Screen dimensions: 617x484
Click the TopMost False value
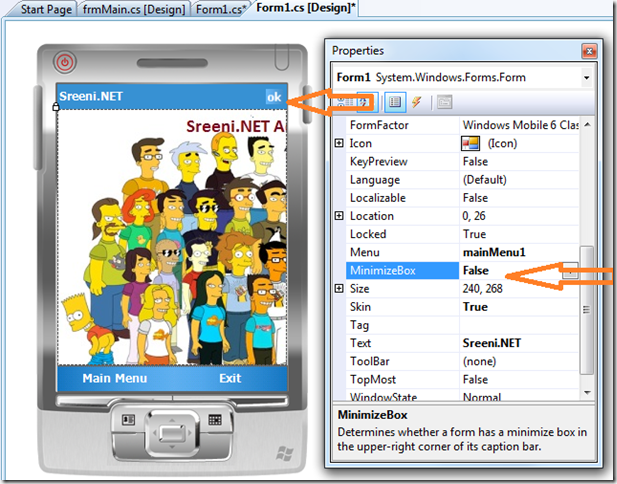click(x=475, y=379)
